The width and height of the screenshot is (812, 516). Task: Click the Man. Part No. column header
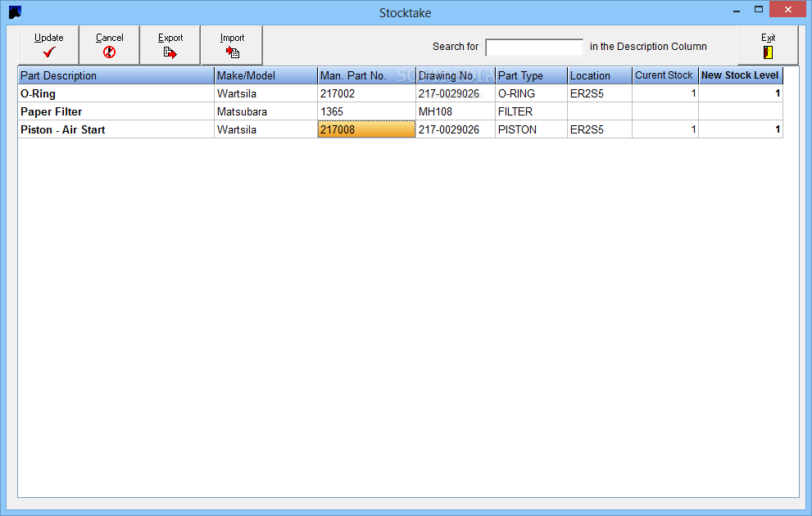coord(366,75)
